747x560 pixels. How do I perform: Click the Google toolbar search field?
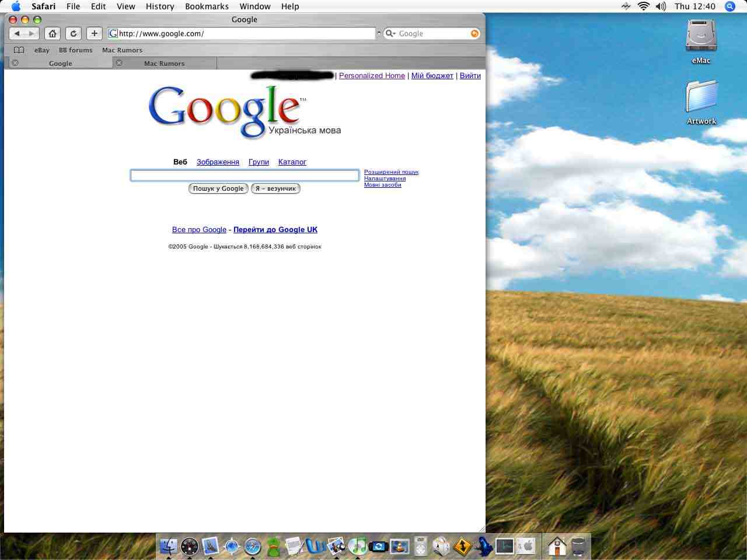pyautogui.click(x=432, y=33)
